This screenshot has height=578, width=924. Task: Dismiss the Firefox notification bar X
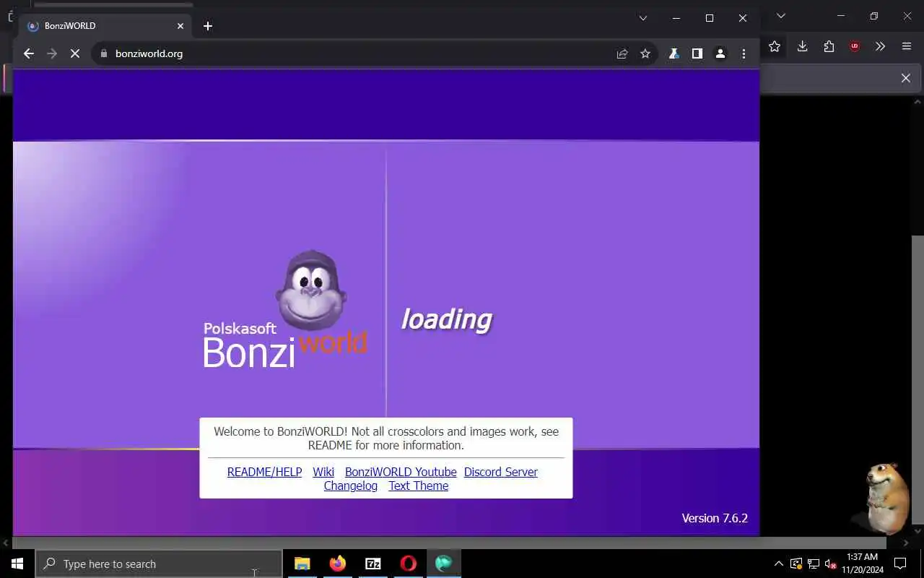pyautogui.click(x=906, y=78)
